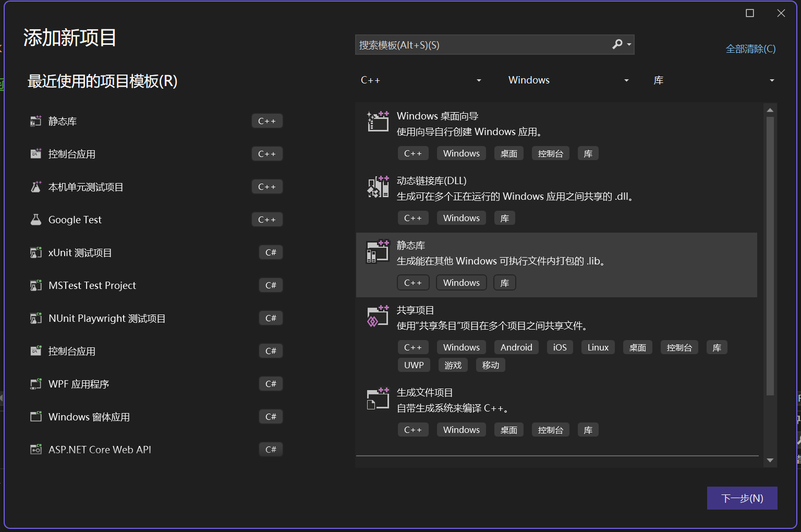Click the xUnit 测试项目 icon
This screenshot has width=801, height=532.
36,252
